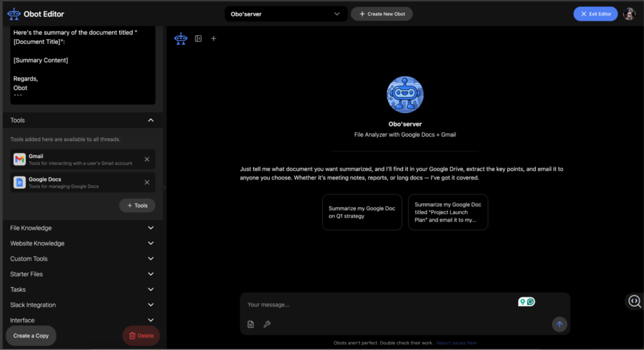
Task: Click Create New Obot button
Action: point(382,14)
